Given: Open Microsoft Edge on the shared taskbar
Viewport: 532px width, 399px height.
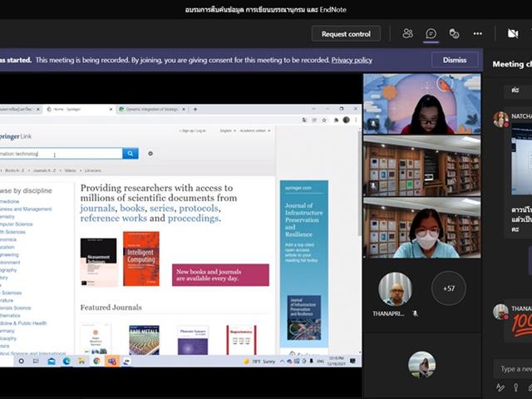Looking at the screenshot, I should click(x=66, y=362).
